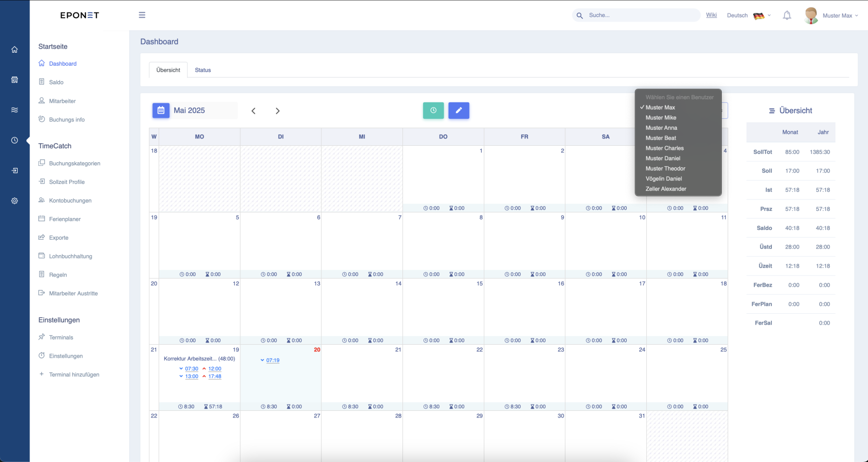Open Terminals in sidebar
The image size is (868, 462).
click(x=61, y=337)
